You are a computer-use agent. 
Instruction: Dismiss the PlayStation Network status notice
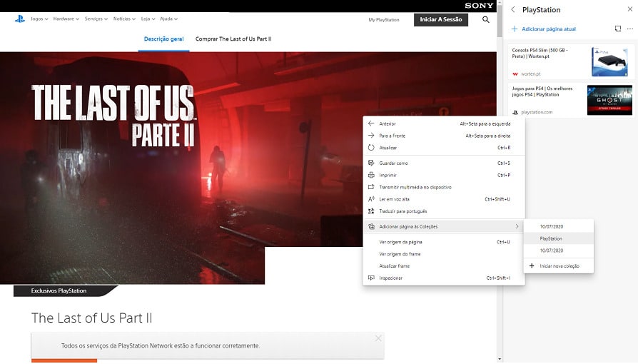click(x=378, y=338)
